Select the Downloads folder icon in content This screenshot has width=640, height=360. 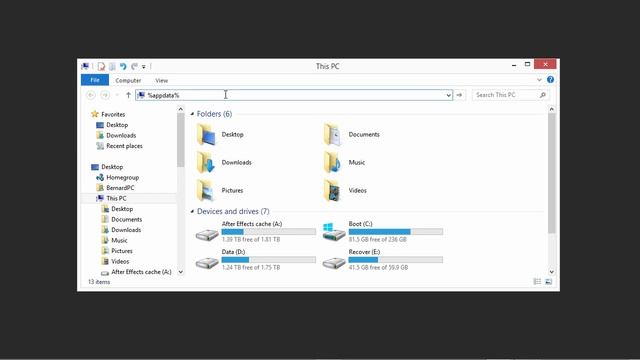206,162
